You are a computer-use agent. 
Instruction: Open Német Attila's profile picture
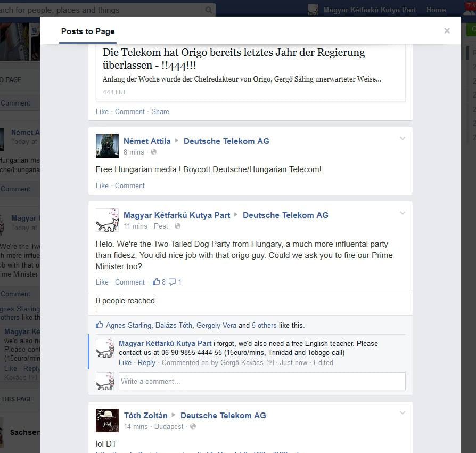[107, 146]
